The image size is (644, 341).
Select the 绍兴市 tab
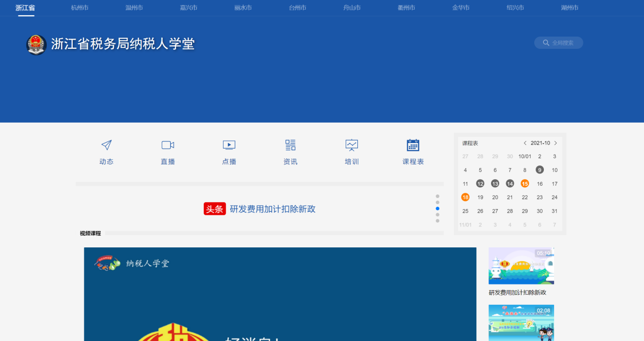(515, 8)
